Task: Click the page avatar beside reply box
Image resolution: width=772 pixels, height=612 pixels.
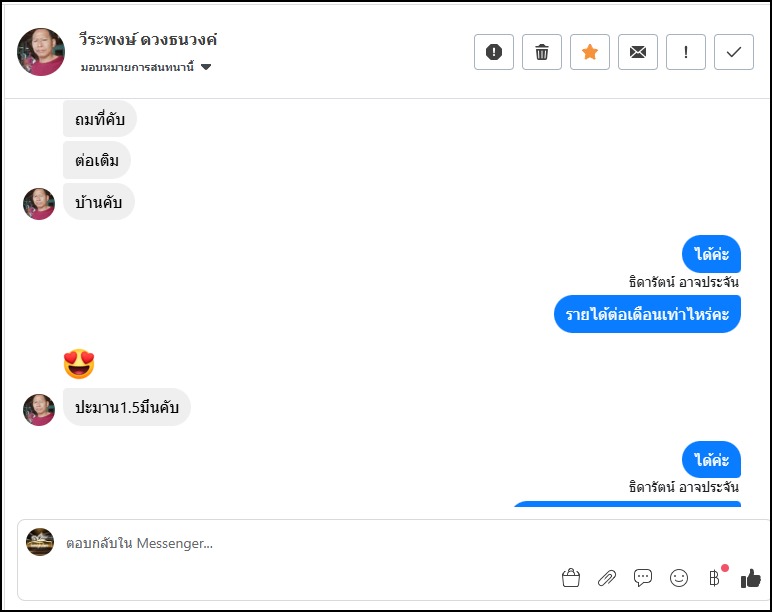Action: [x=40, y=542]
